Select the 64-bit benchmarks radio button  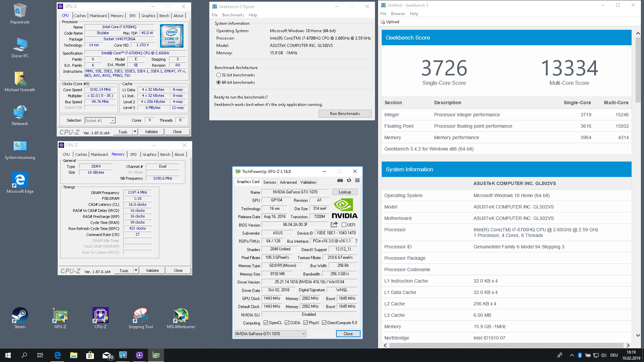[218, 82]
